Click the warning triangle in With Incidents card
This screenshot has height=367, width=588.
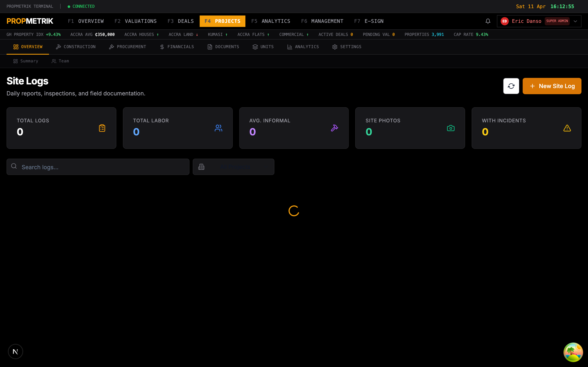coord(567,128)
